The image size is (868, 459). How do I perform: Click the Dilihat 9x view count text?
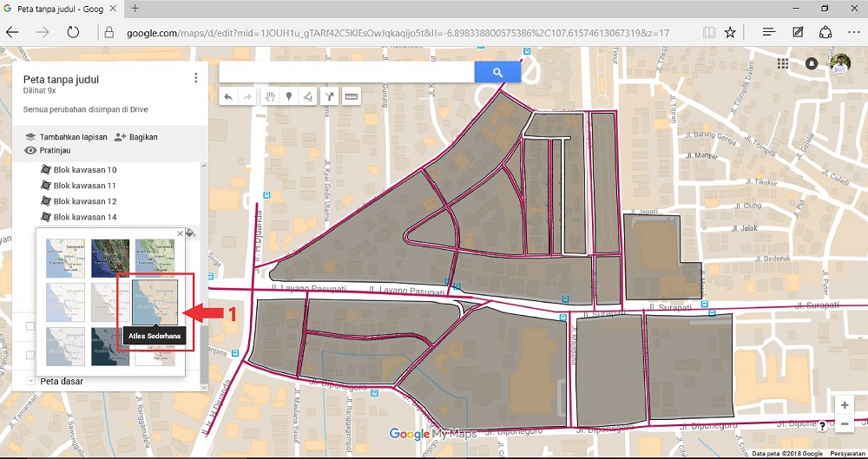pyautogui.click(x=39, y=90)
